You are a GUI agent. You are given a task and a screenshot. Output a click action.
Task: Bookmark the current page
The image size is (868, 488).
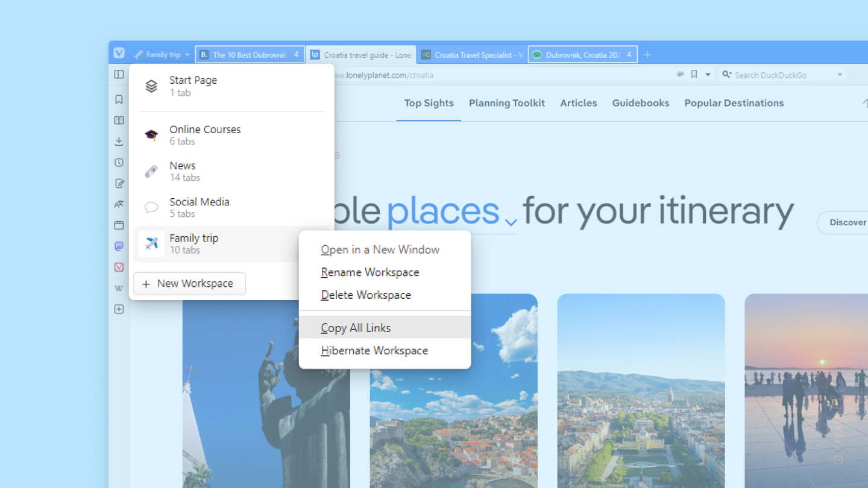tap(694, 75)
